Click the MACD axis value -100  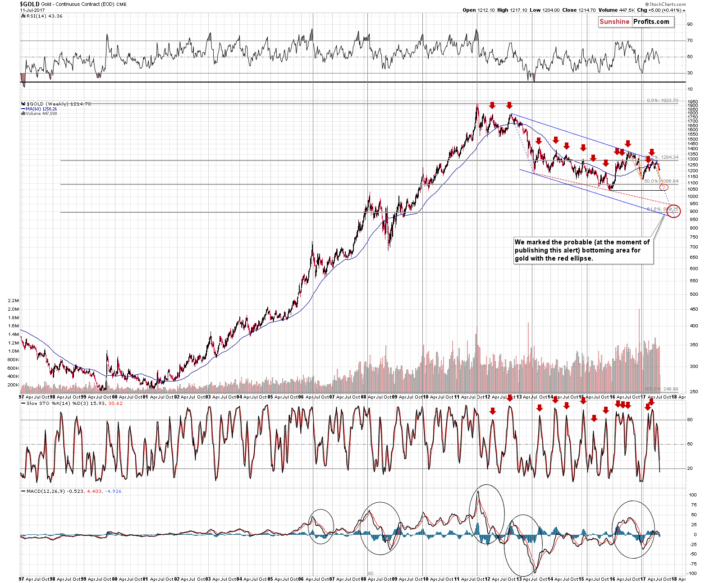point(692,574)
